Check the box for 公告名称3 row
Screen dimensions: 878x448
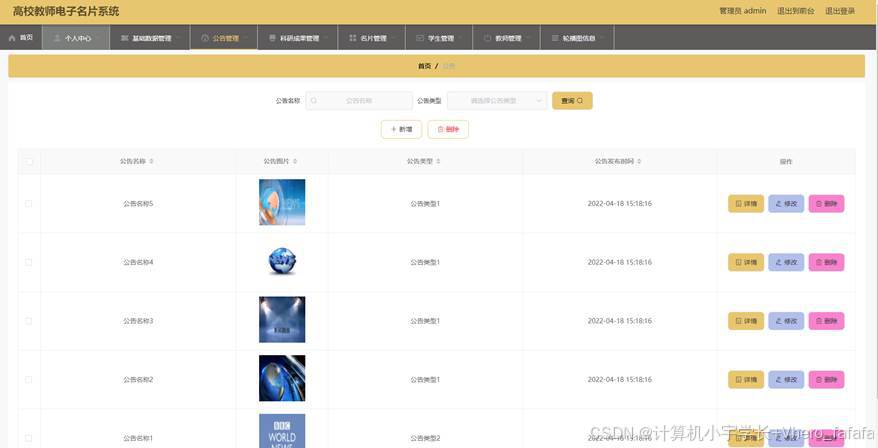coord(29,321)
